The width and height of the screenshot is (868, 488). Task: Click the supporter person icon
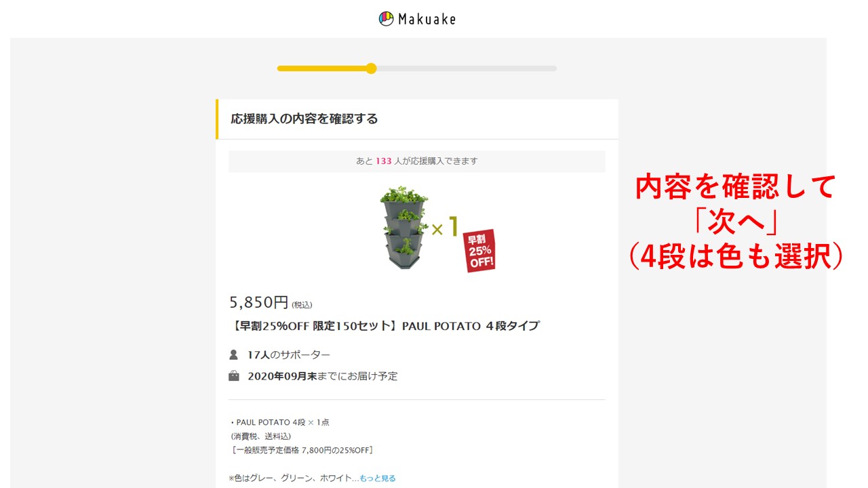pos(234,354)
